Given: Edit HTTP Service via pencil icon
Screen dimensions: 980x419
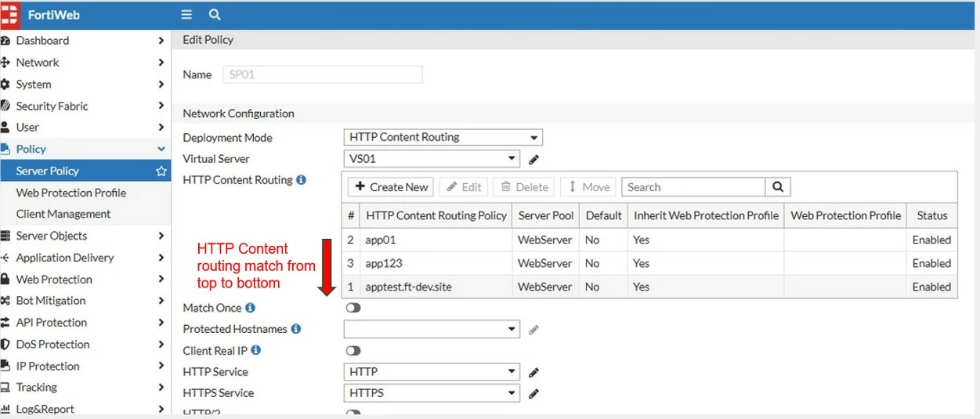Looking at the screenshot, I should pos(533,372).
